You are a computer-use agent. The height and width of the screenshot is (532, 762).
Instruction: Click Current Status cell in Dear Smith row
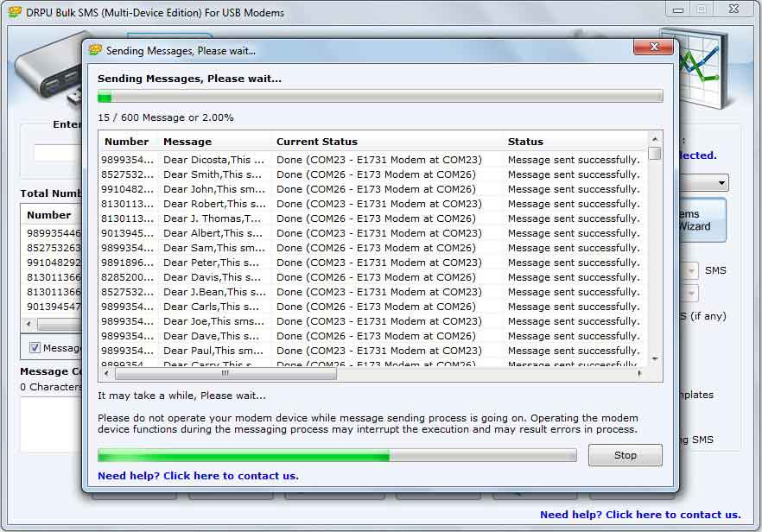point(376,174)
